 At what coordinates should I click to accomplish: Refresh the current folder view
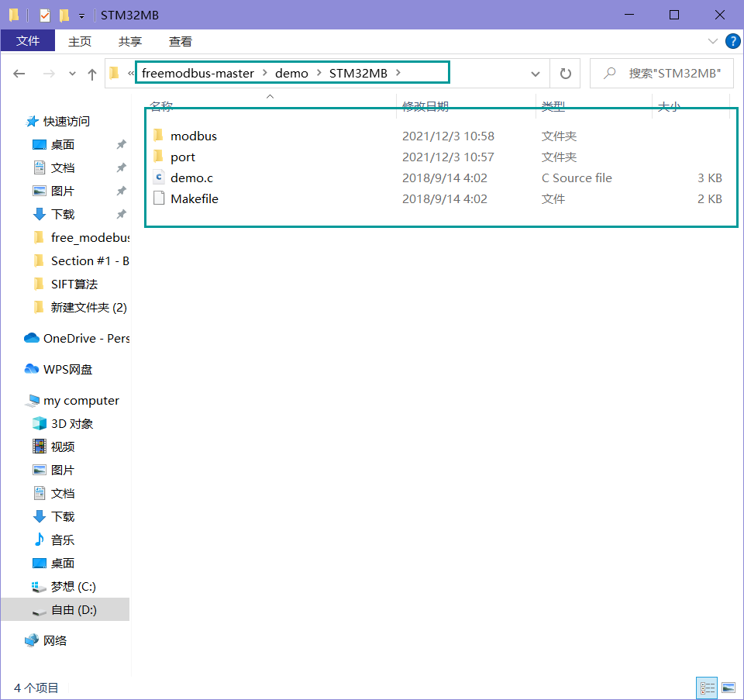(x=565, y=74)
